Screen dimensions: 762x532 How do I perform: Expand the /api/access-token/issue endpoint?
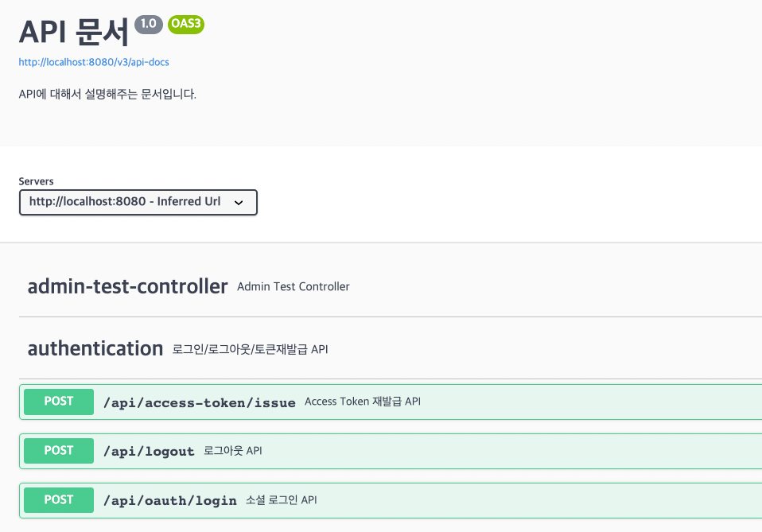(199, 402)
